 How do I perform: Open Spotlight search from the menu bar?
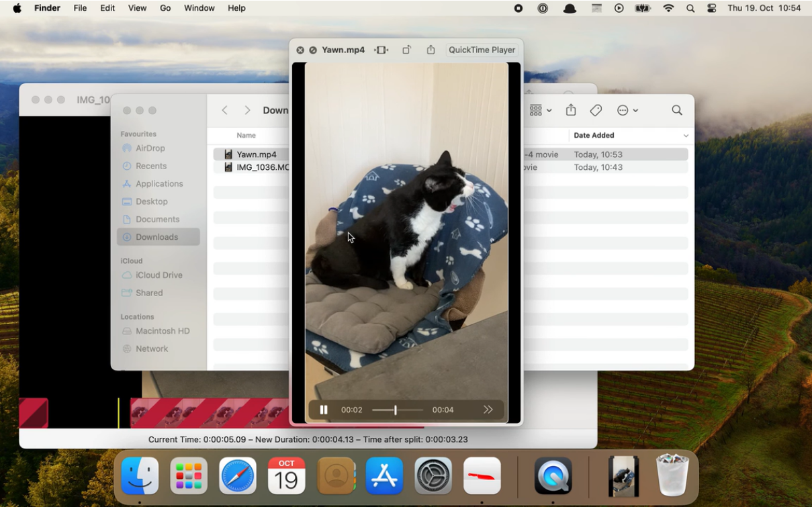(x=690, y=8)
